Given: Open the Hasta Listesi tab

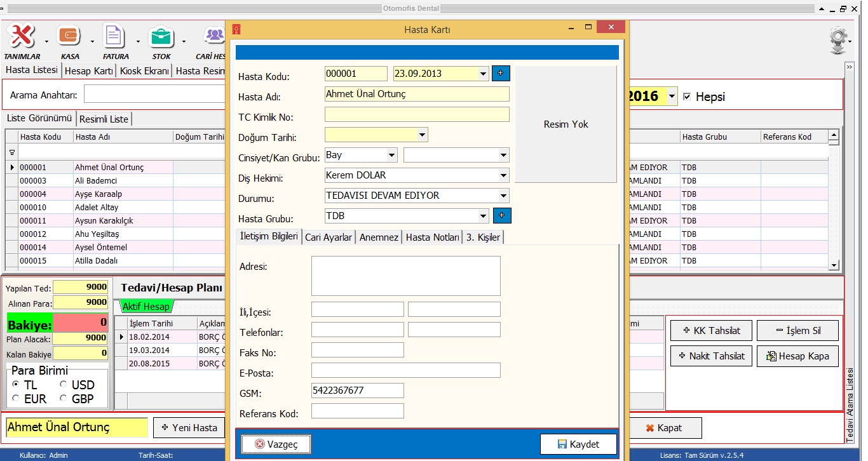Looking at the screenshot, I should point(31,70).
